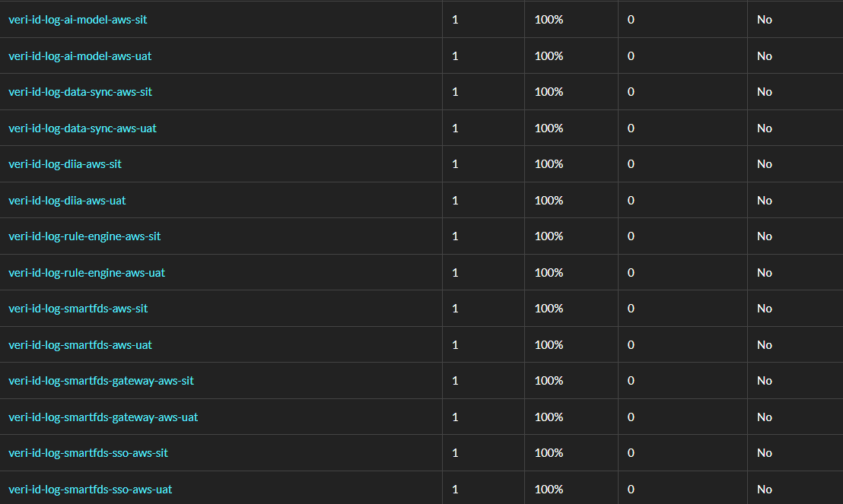The height and width of the screenshot is (504, 843).
Task: Select the veri-id-log-data-sync-aws-uat entry
Action: point(82,128)
